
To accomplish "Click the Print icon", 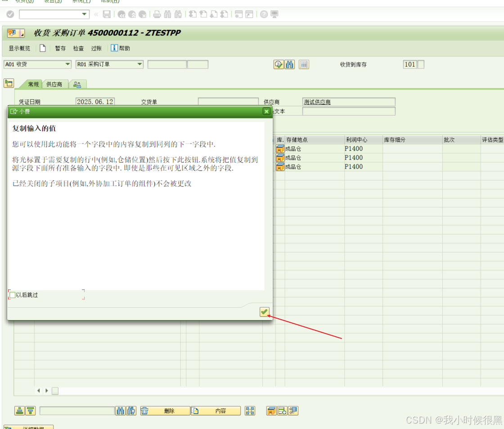I will (x=157, y=14).
